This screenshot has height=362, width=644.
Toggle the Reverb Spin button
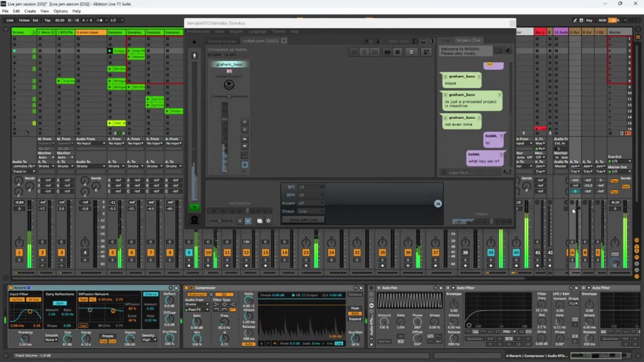(x=60, y=303)
